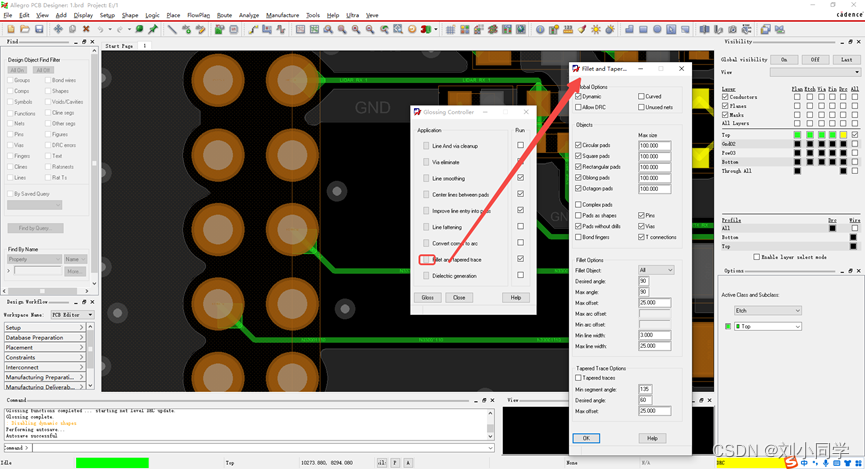Click the New file toolbar icon
Image resolution: width=865 pixels, height=469 pixels.
[x=9, y=29]
